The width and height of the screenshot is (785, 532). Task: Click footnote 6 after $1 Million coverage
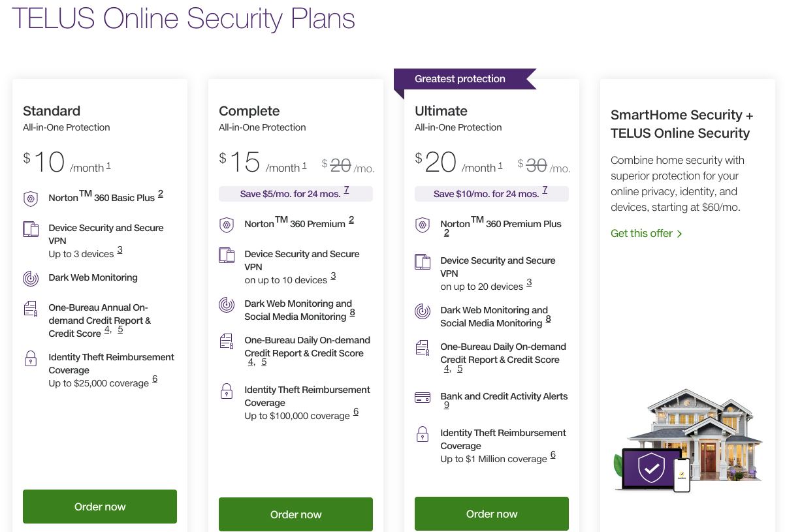click(553, 454)
